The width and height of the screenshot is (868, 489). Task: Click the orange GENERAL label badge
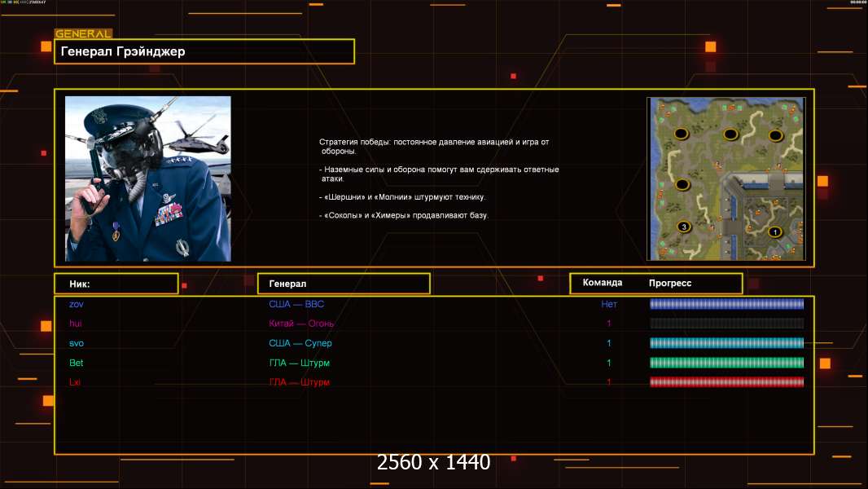click(x=83, y=34)
